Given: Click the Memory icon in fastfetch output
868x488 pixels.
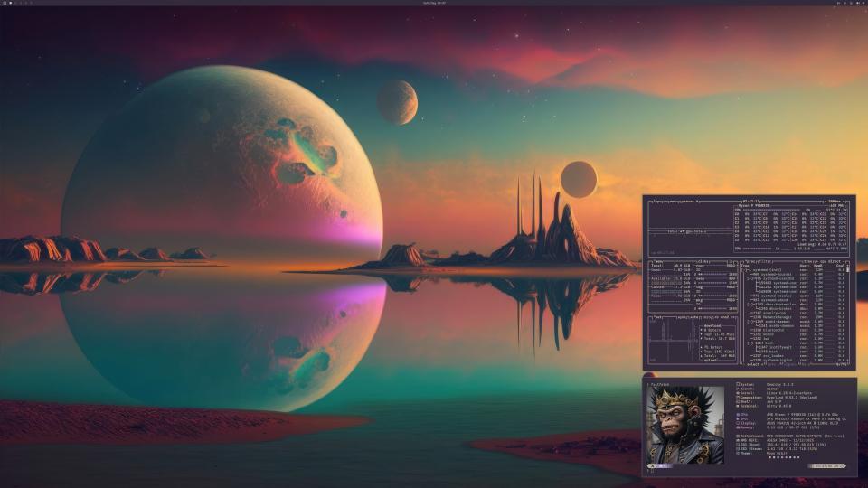Looking at the screenshot, I should pyautogui.click(x=738, y=427).
